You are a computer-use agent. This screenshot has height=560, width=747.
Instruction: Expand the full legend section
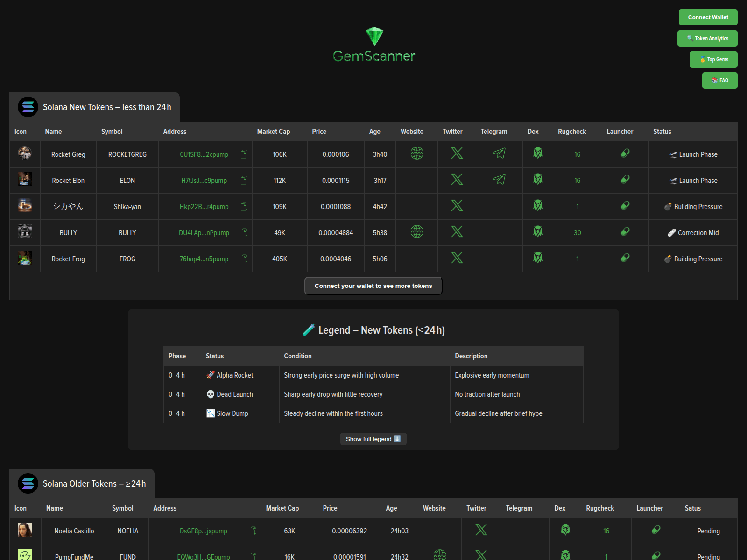coord(373,439)
